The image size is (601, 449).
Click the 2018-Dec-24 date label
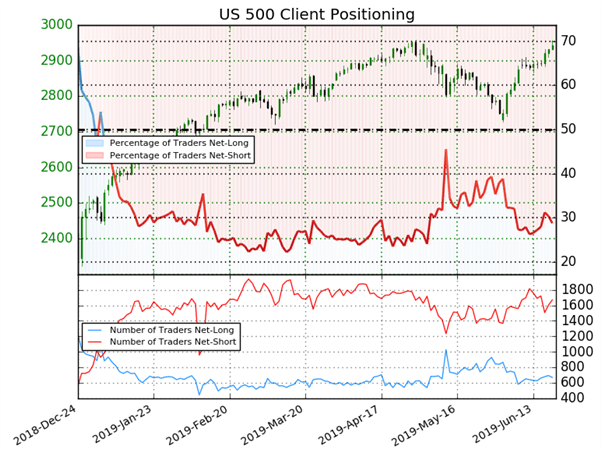pos(45,425)
